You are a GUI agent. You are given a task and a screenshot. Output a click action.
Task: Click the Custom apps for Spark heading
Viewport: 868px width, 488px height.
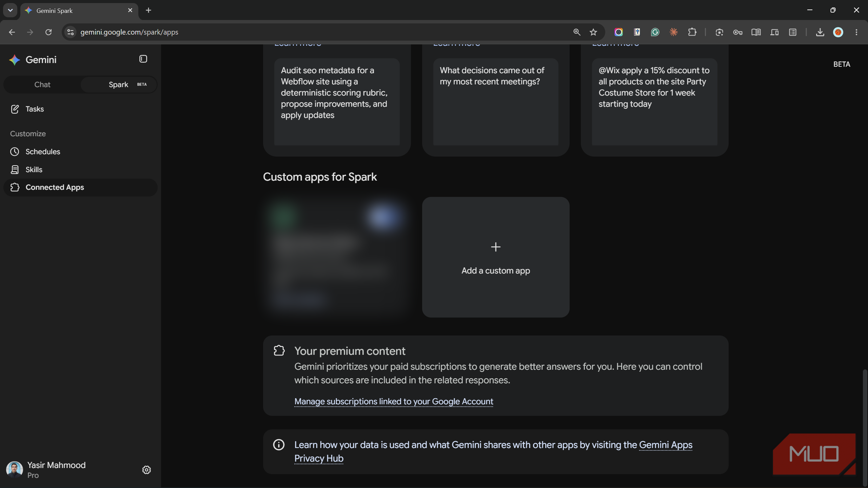click(x=320, y=177)
